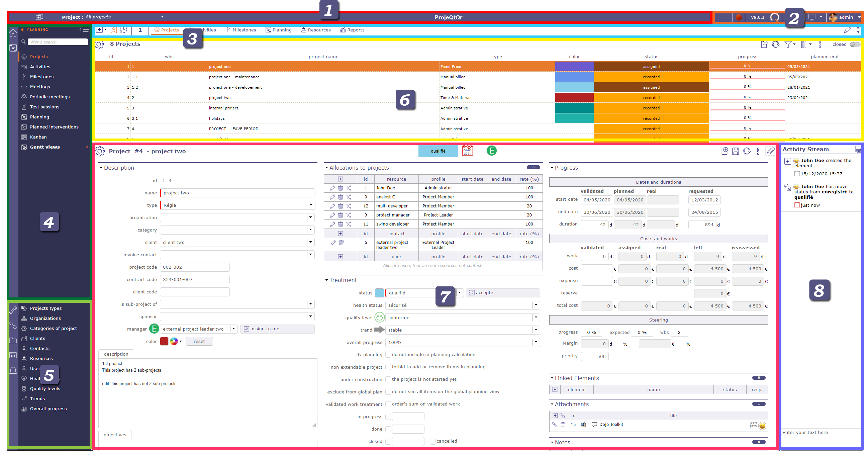Viewport: 868px width, 451px height.
Task: Click the add new item plus icon
Action: pyautogui.click(x=99, y=30)
